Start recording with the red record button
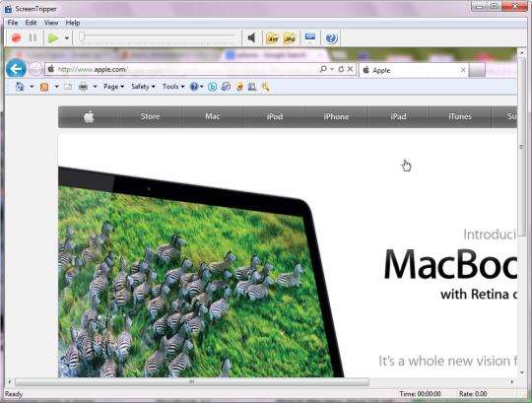This screenshot has height=403, width=532. click(x=16, y=37)
